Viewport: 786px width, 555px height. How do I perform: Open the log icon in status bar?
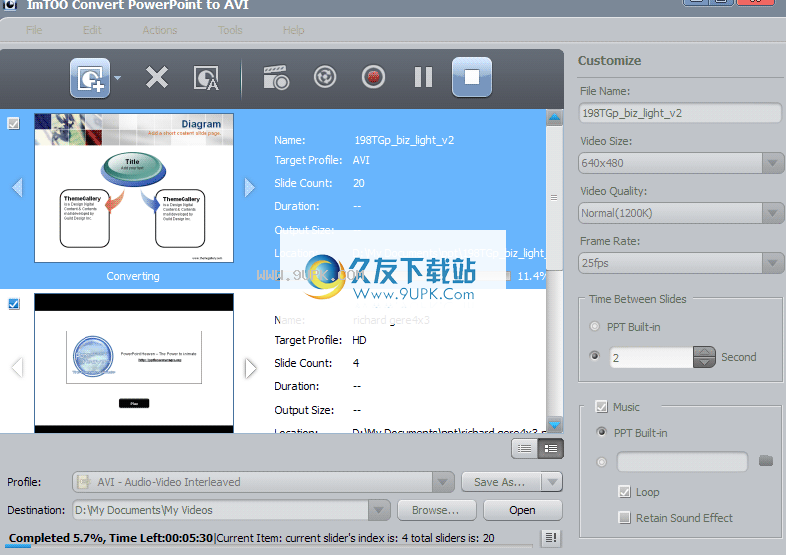click(550, 538)
